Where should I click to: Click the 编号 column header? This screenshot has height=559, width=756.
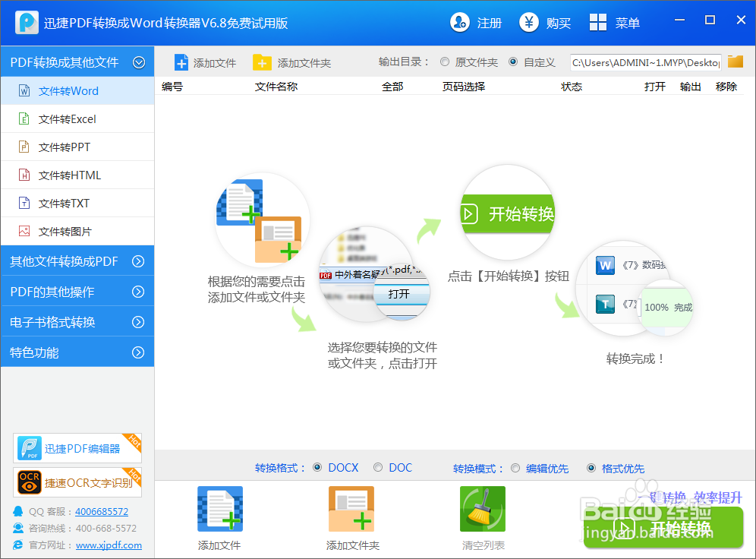pos(172,87)
